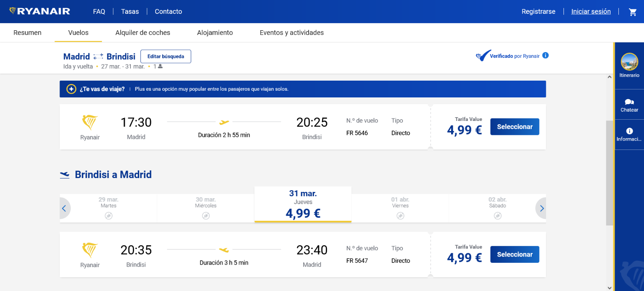Go to the Alojamiento tab

[x=215, y=33]
